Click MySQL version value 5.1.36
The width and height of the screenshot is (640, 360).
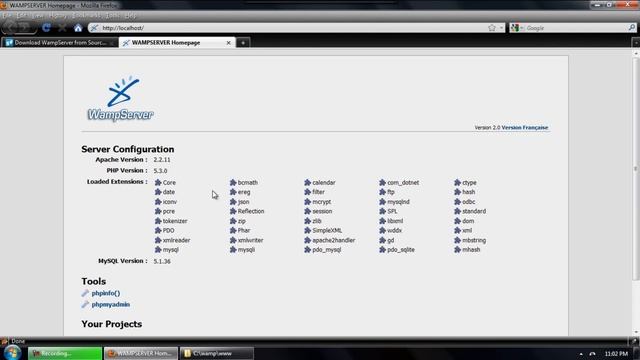[x=162, y=261]
